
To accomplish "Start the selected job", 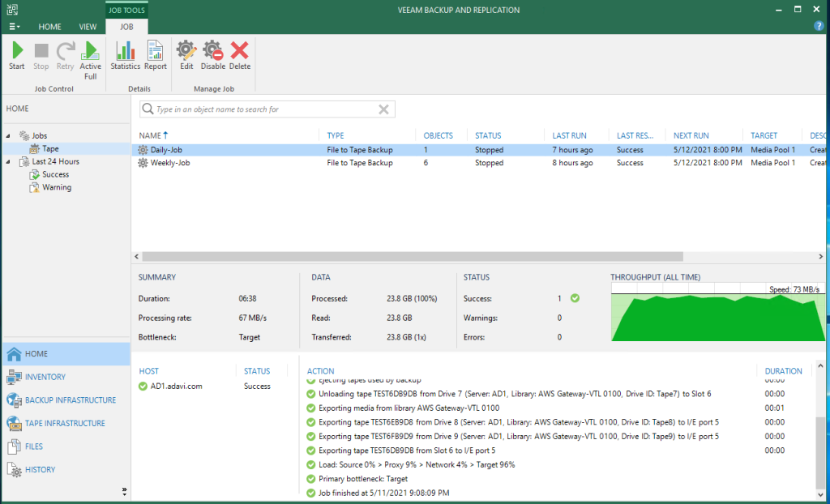I will click(x=17, y=56).
